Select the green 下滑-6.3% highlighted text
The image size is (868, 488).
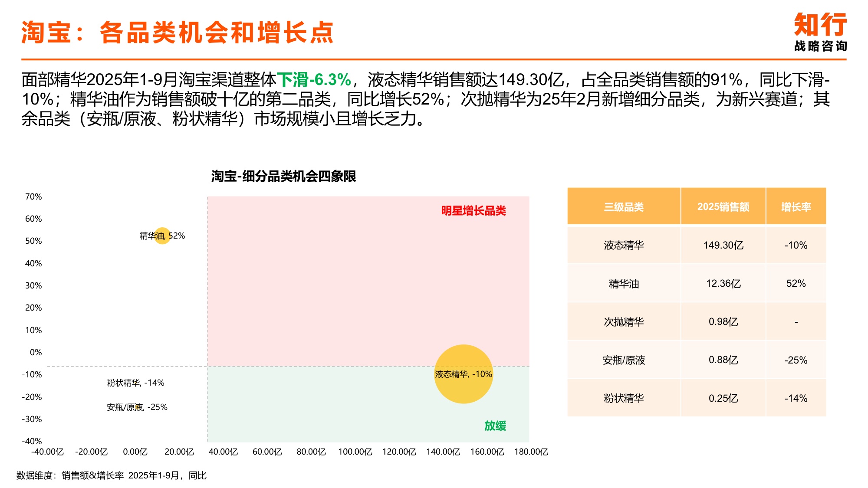point(314,80)
